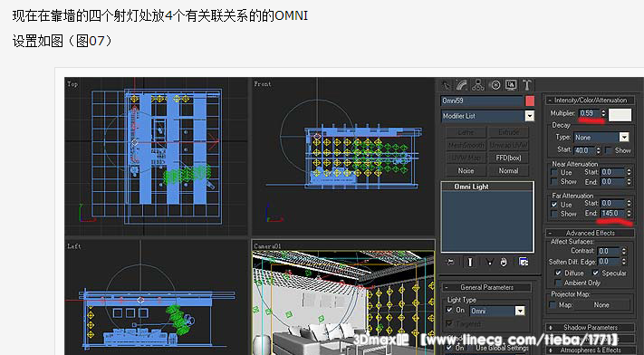The width and height of the screenshot is (644, 355).
Task: Click the Noise modifier button
Action: [x=466, y=170]
